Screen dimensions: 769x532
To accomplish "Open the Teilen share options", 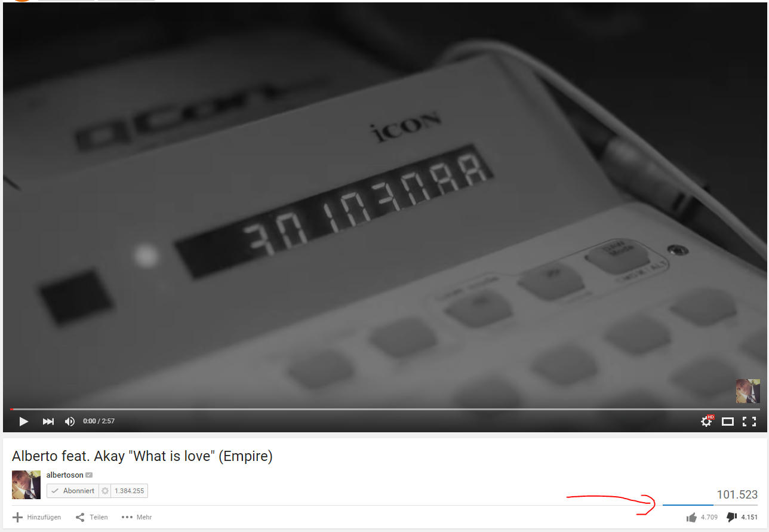I will [x=92, y=517].
